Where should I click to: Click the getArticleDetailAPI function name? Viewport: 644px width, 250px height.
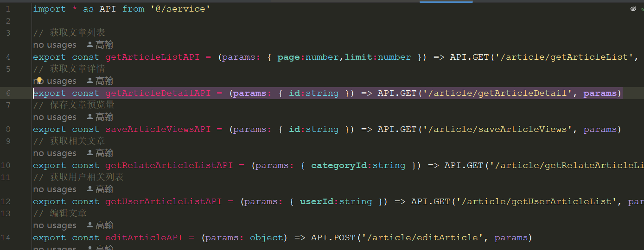158,93
